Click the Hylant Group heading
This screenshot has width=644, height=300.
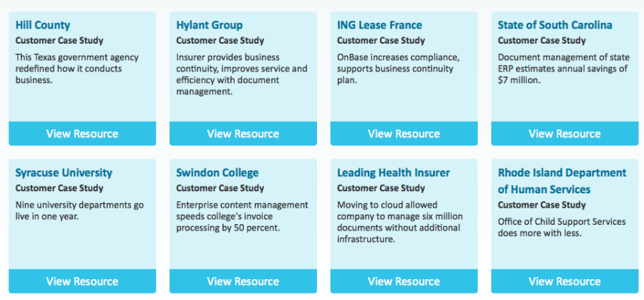[209, 25]
